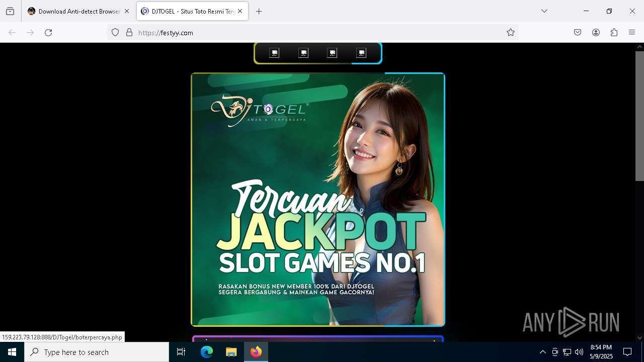Image resolution: width=644 pixels, height=362 pixels.
Task: Click second broken image icon in top bar
Action: click(303, 53)
